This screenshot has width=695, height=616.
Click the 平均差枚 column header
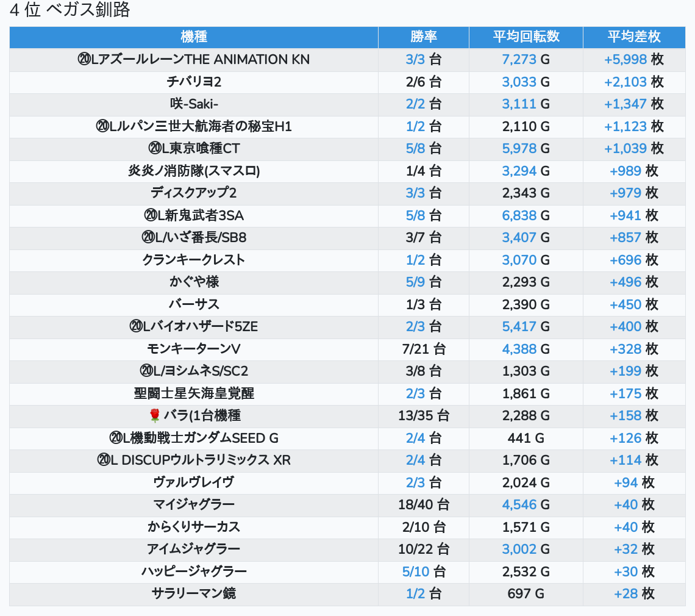[633, 37]
